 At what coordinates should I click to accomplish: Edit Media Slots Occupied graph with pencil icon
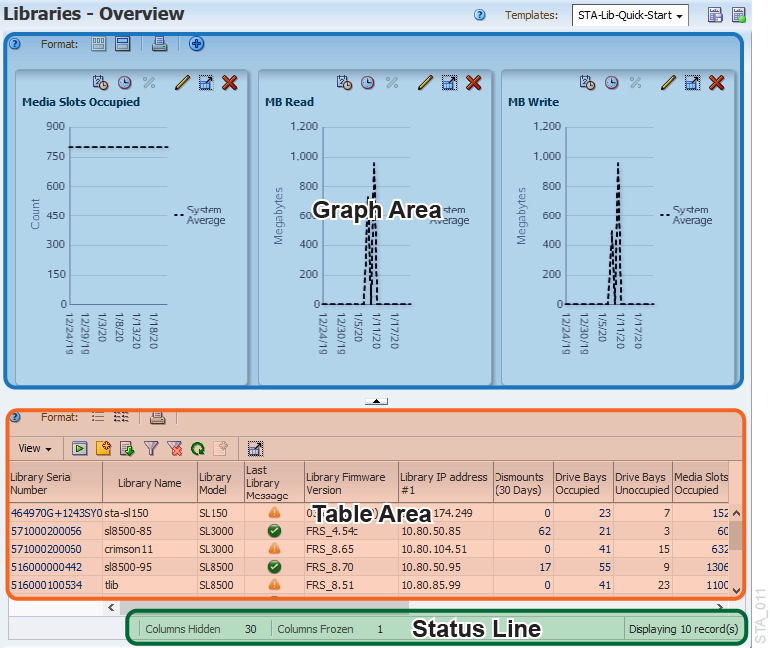(x=182, y=82)
